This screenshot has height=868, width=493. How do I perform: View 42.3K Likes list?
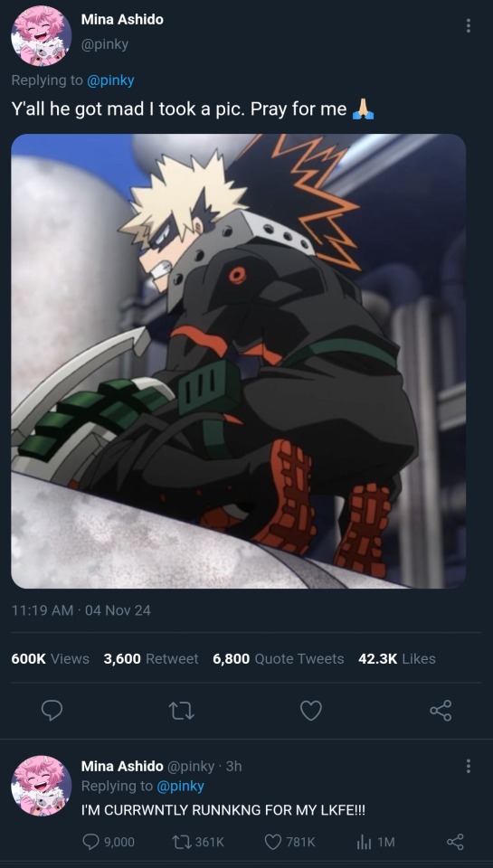point(396,659)
